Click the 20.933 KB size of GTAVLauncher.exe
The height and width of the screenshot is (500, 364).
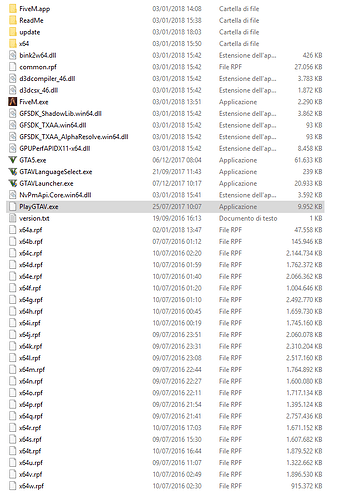coord(308,183)
